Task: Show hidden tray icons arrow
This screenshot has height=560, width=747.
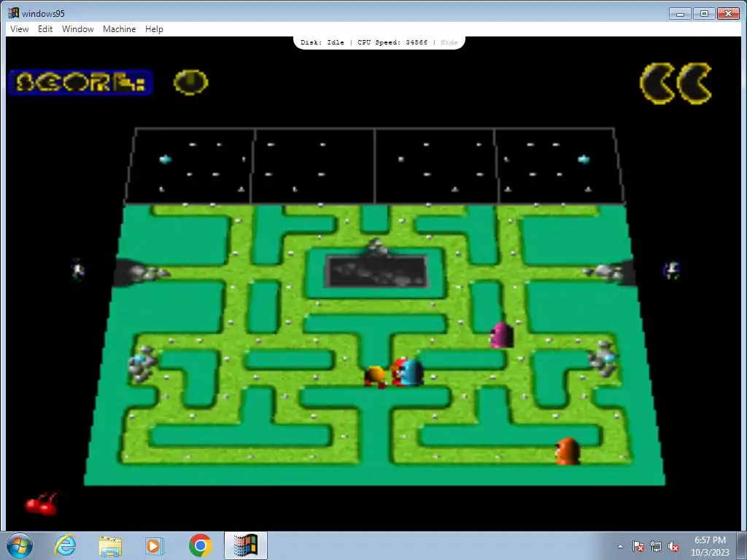Action: point(620,546)
